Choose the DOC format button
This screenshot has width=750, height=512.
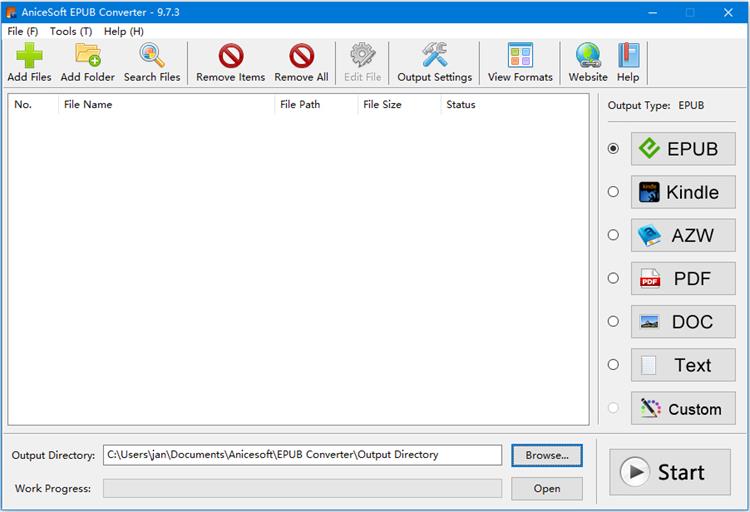pos(683,322)
